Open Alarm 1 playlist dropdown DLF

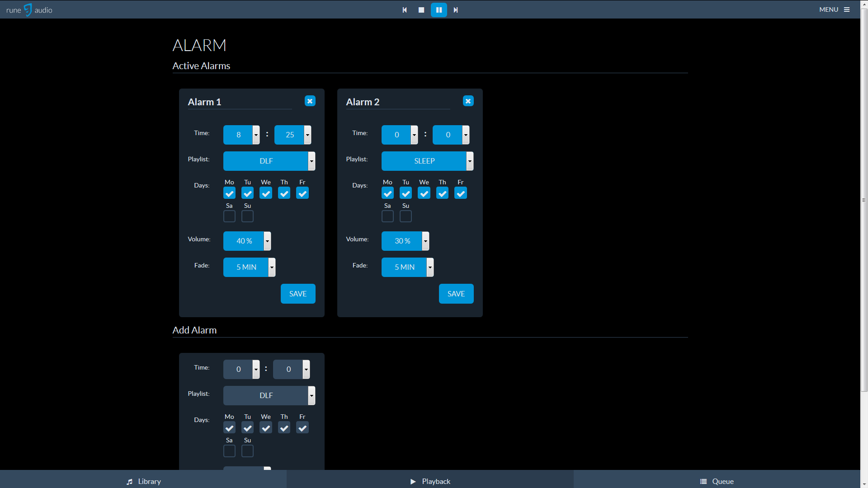(269, 161)
